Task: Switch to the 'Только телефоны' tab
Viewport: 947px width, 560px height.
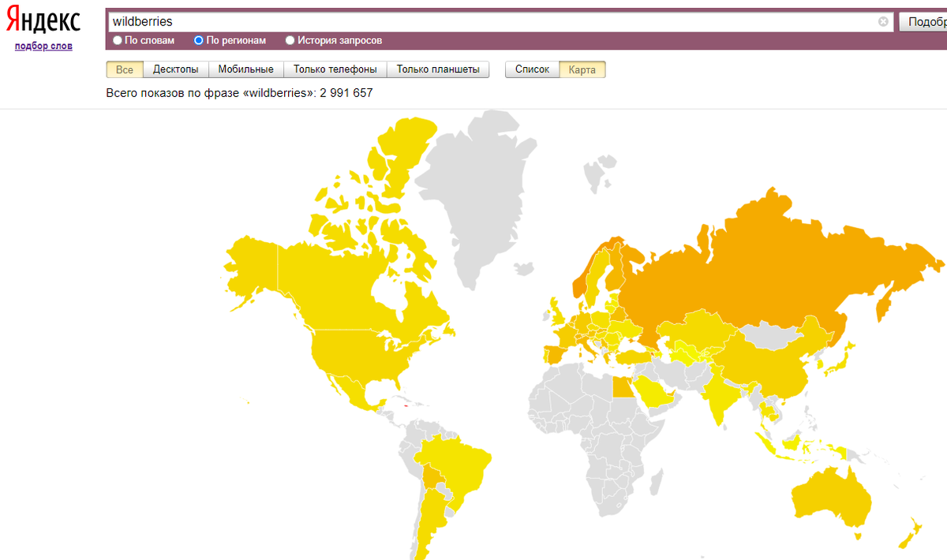Action: tap(335, 69)
